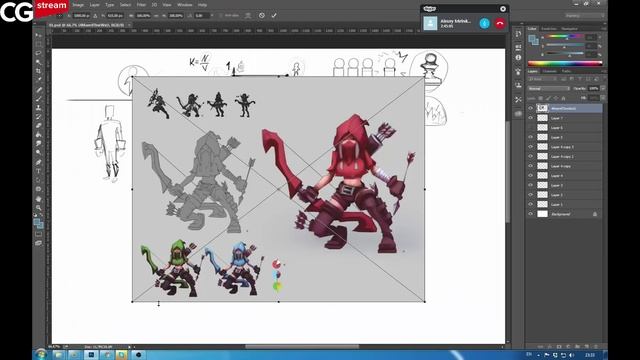The height and width of the screenshot is (360, 640).
Task: Select the Smudge tool
Action: [x=38, y=143]
